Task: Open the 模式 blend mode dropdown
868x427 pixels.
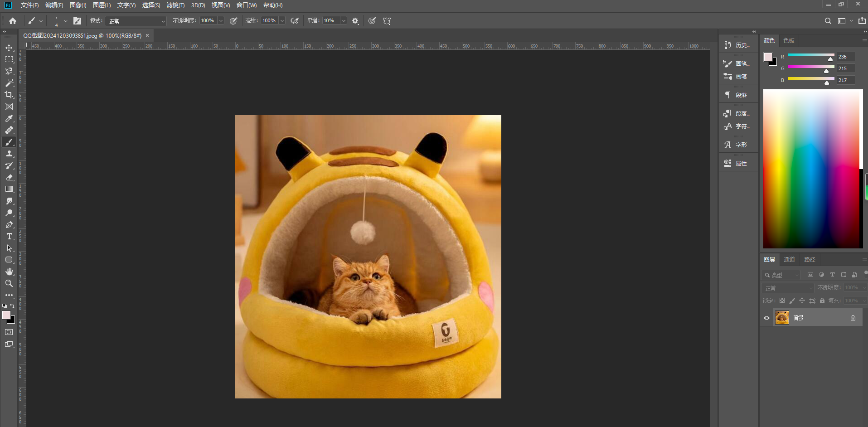Action: pos(136,21)
